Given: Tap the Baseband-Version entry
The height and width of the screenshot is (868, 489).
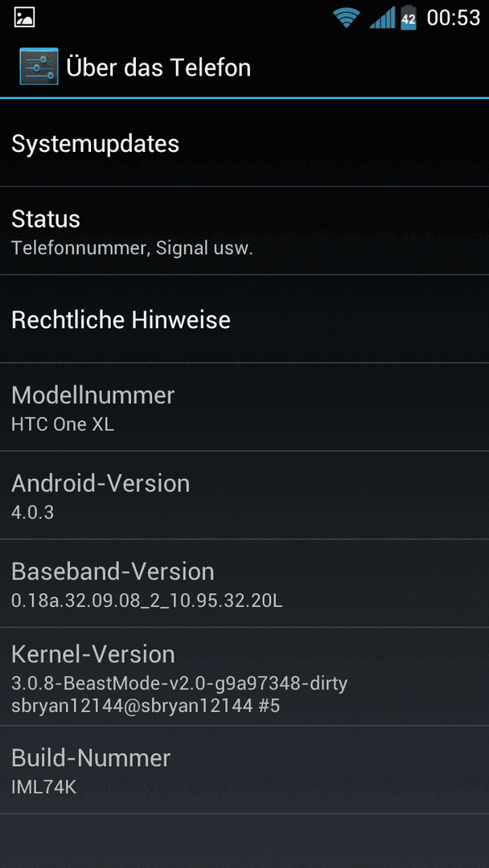Looking at the screenshot, I should (244, 583).
